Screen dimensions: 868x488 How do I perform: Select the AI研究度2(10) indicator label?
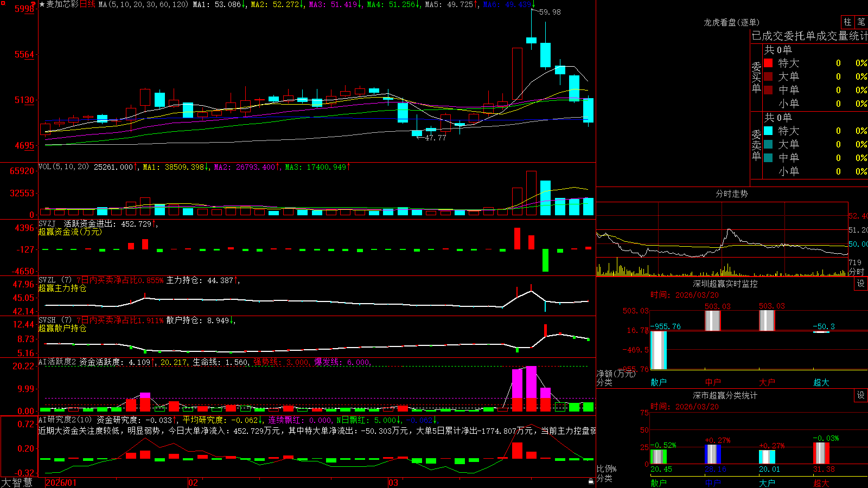pos(65,420)
